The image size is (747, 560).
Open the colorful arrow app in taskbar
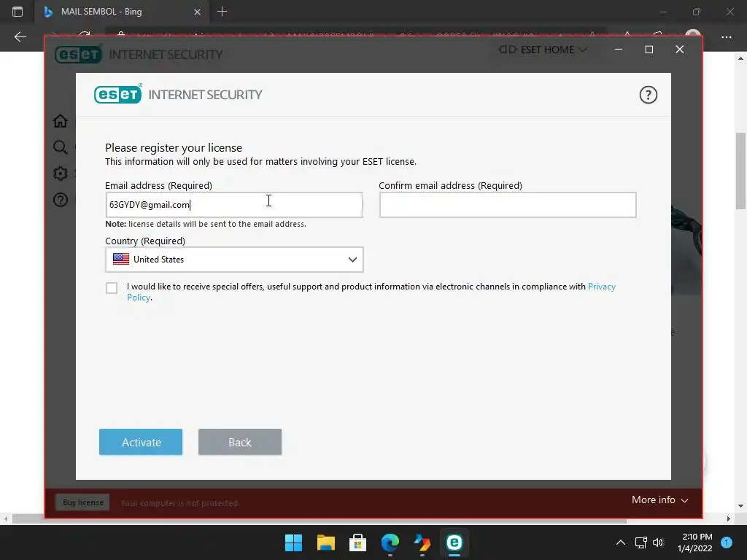[x=422, y=542]
